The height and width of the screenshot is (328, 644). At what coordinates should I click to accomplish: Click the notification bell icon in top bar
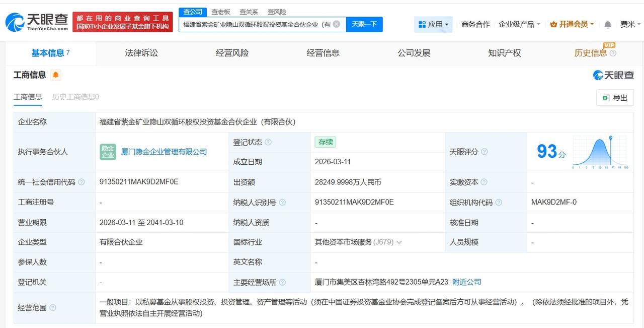(606, 24)
